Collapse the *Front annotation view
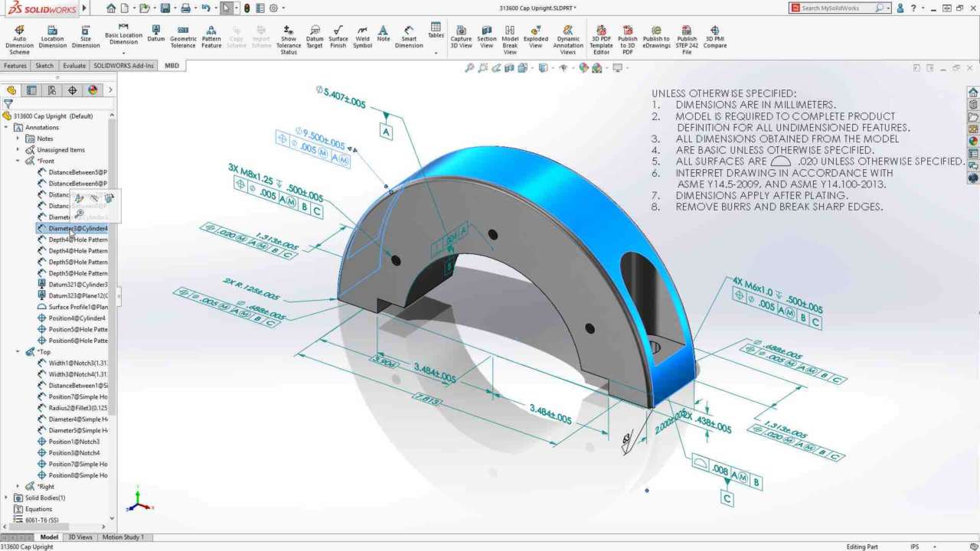This screenshot has width=980, height=551. click(x=18, y=161)
